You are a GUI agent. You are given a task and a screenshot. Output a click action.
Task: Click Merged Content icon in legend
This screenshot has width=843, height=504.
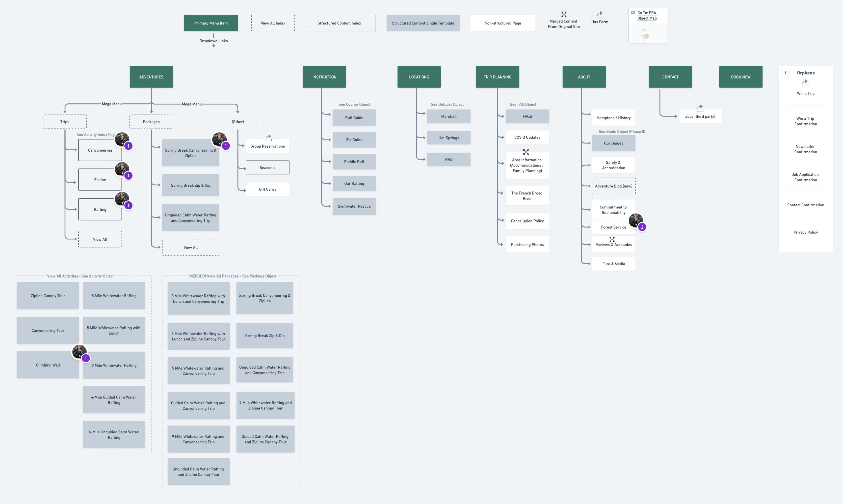[x=564, y=14]
